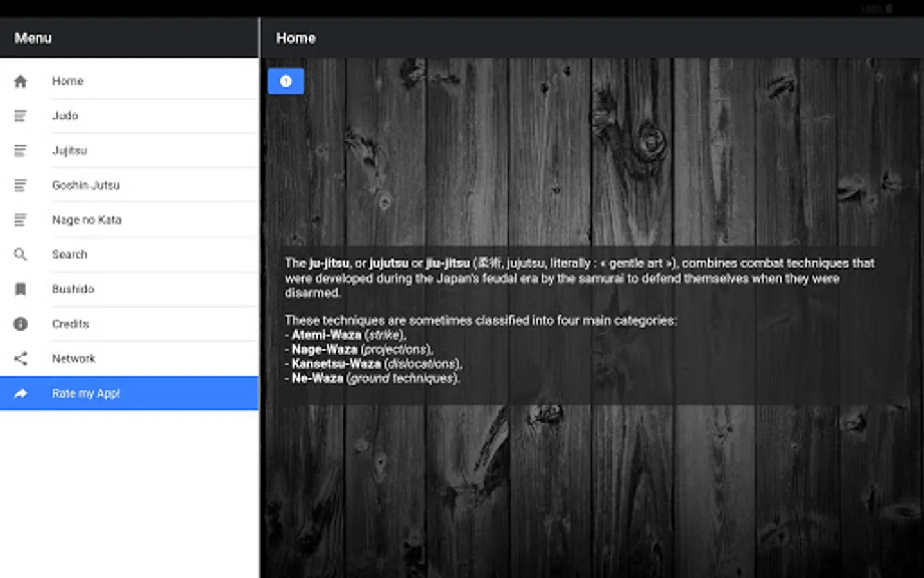Click the 'four main categories' sentence
Viewport: 924px width, 578px height.
[x=481, y=320]
